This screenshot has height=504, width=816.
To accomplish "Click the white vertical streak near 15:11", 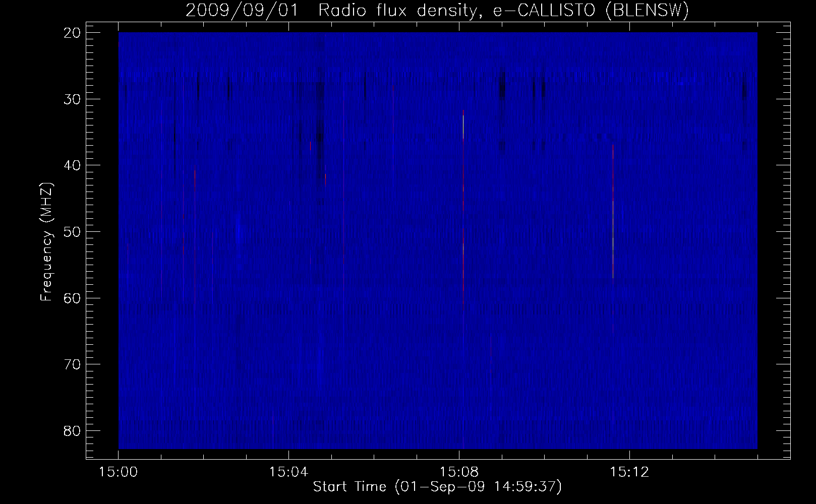I will [613, 212].
